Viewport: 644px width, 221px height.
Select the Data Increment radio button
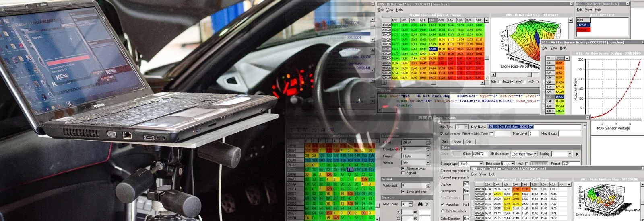[443, 211]
